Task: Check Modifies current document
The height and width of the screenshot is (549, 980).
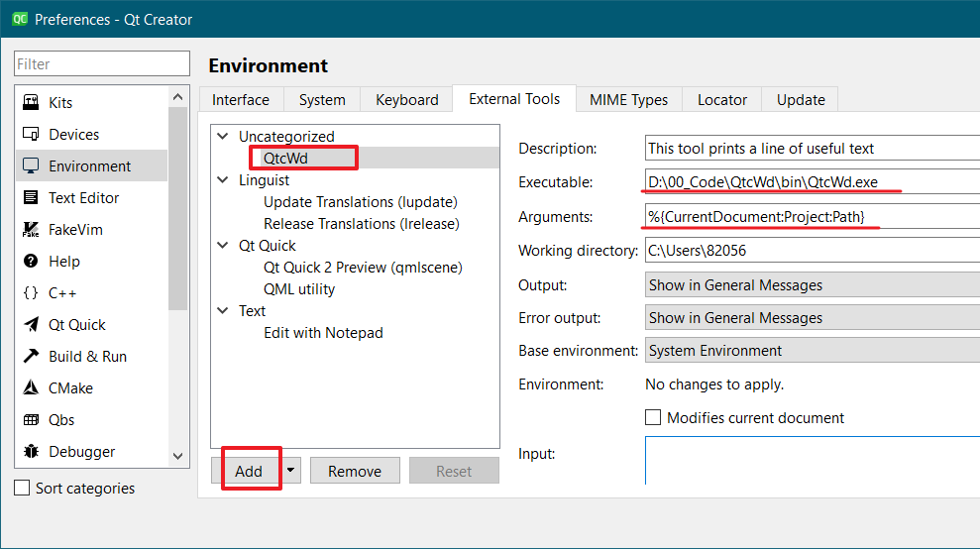Action: point(652,417)
